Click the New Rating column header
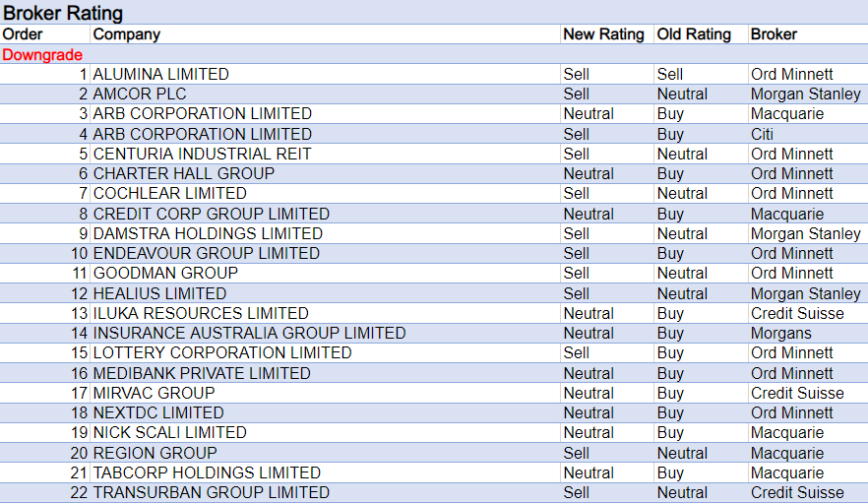This screenshot has width=868, height=503. pos(605,34)
